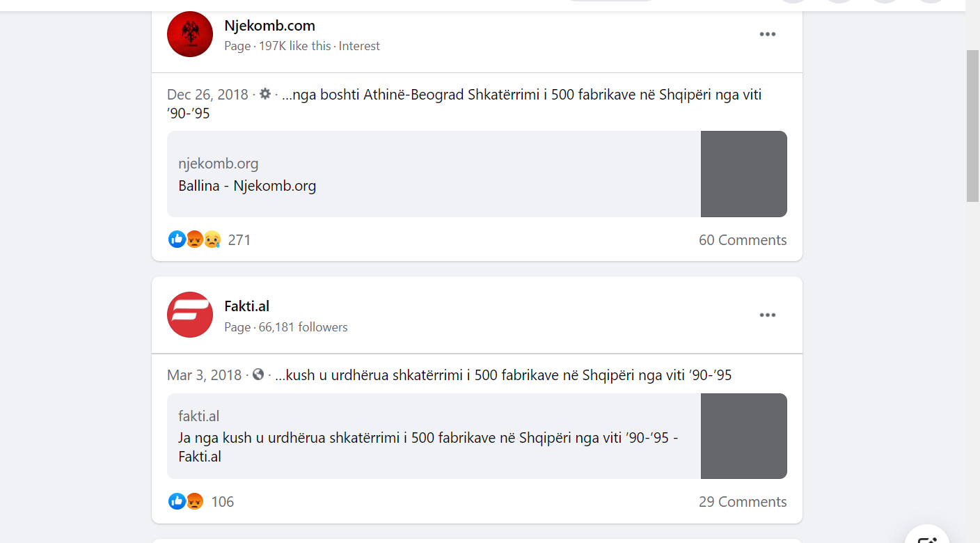Open the fakti.al article link preview card

coord(477,436)
